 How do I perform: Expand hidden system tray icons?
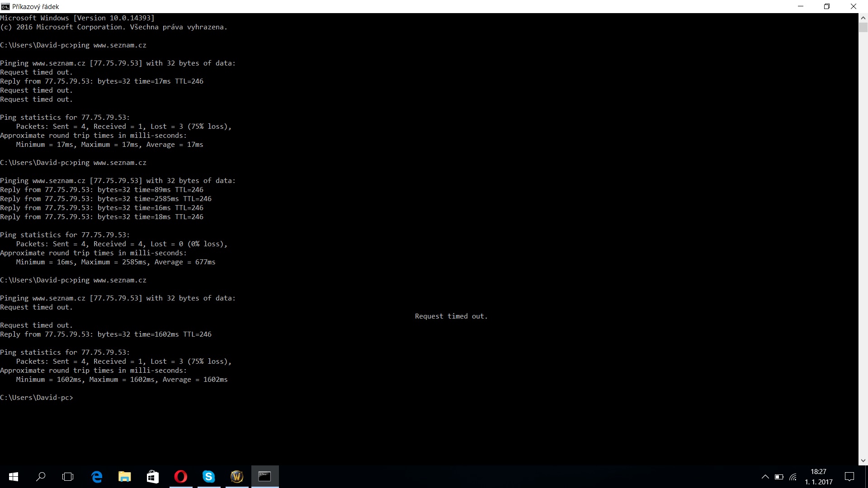pos(765,477)
